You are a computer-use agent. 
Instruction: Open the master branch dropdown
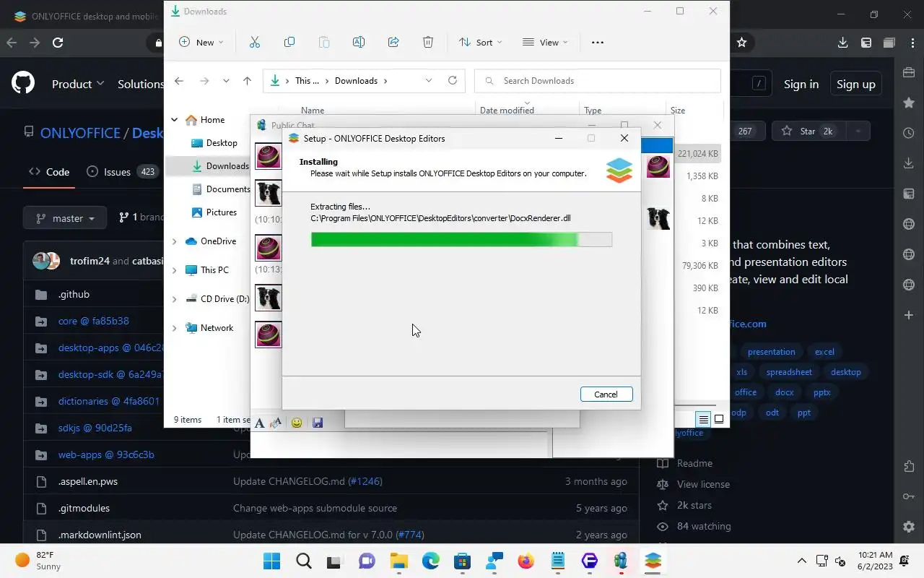point(65,218)
